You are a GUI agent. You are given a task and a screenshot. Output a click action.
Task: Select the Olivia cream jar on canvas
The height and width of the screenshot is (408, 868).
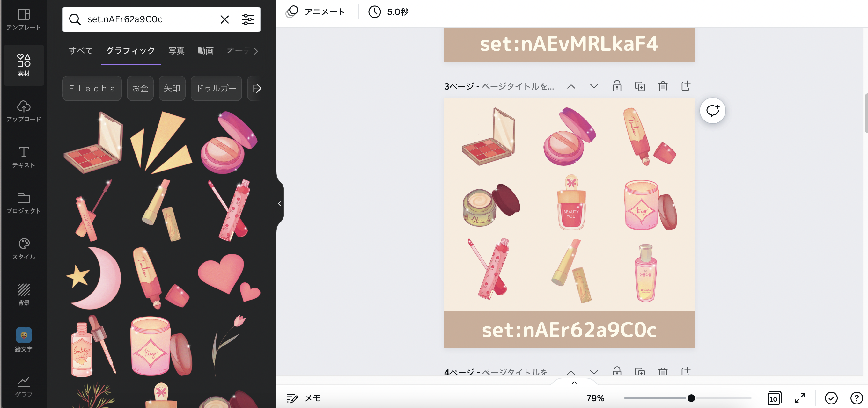(491, 205)
